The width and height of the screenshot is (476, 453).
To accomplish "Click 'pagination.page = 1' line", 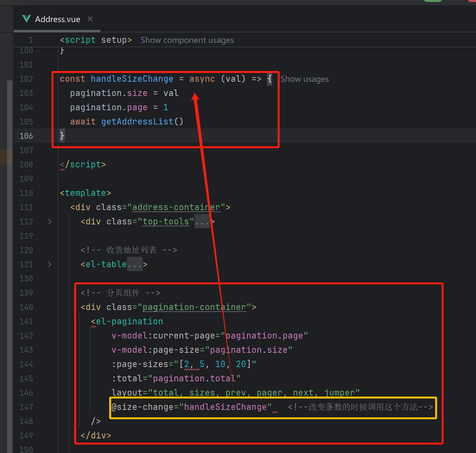I will (x=119, y=107).
